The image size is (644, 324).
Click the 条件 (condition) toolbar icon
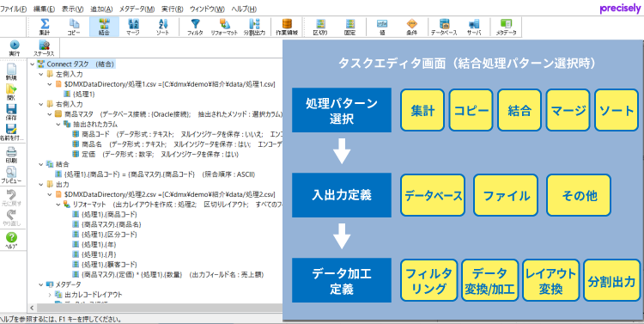412,27
